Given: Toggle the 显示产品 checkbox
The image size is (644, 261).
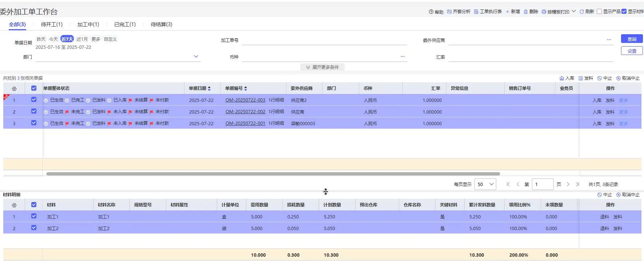Looking at the screenshot, I should [x=599, y=11].
